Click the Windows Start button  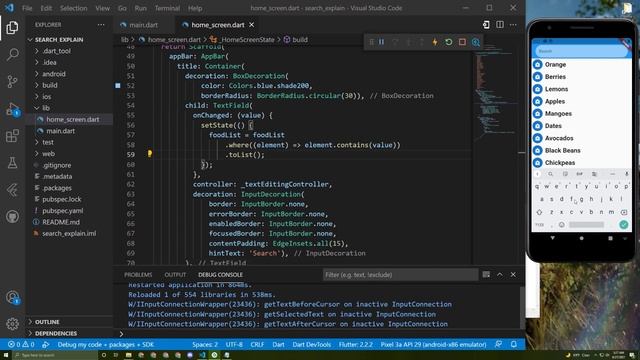coord(6,355)
